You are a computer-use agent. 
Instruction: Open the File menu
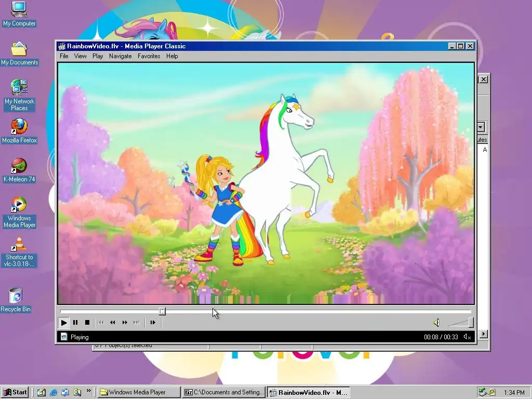[x=64, y=56]
